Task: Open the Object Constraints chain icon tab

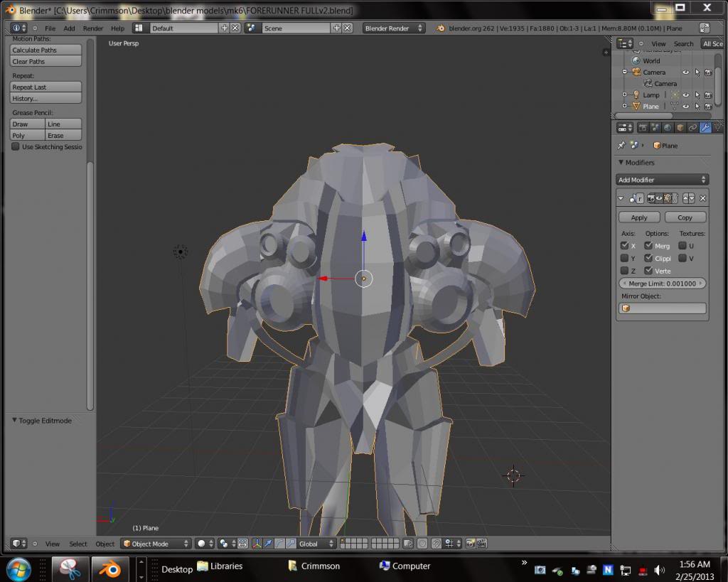Action: pyautogui.click(x=692, y=128)
